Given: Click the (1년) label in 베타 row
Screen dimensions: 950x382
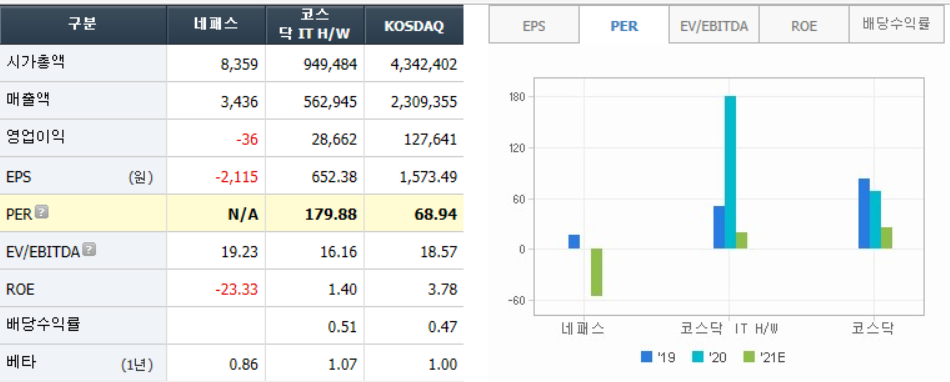Looking at the screenshot, I should (137, 365).
